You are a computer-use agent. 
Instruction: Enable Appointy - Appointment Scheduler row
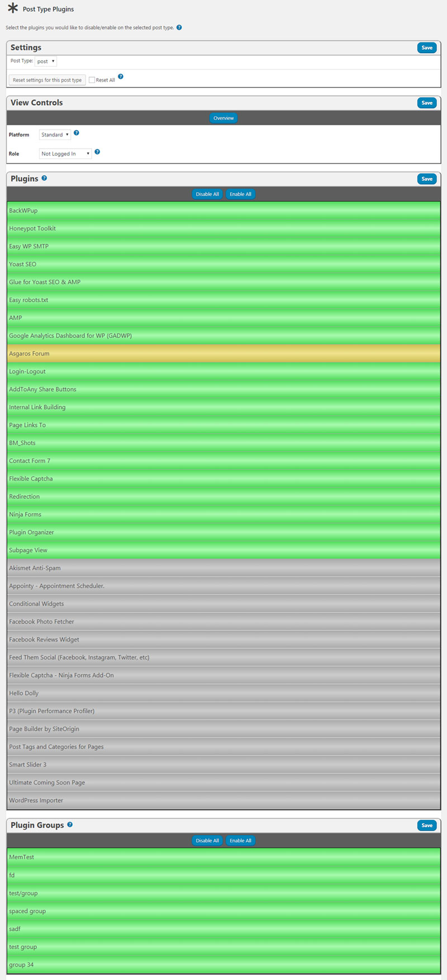(x=223, y=586)
